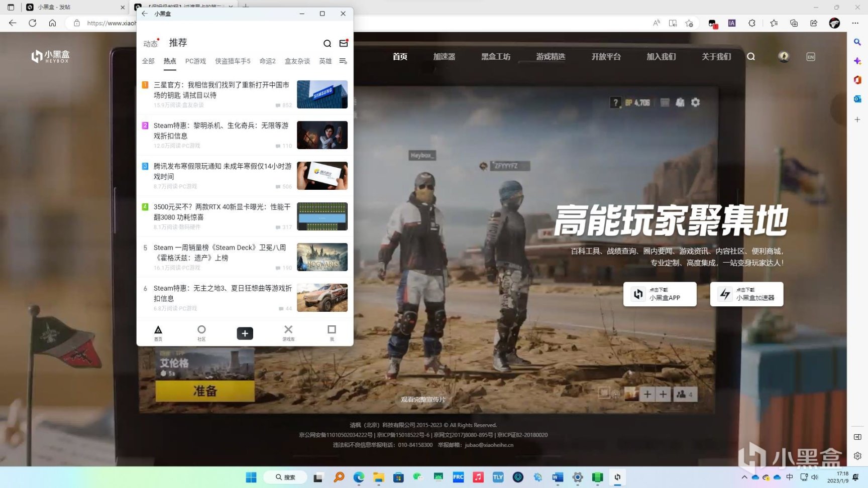The width and height of the screenshot is (868, 488).
Task: Open the Discover sparkle icon in Edge sidebar
Action: (857, 61)
